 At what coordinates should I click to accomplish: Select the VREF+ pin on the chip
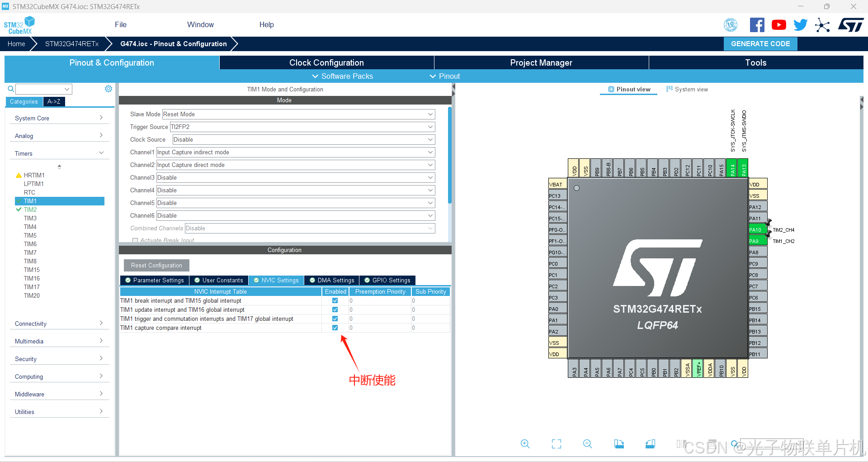[x=698, y=369]
